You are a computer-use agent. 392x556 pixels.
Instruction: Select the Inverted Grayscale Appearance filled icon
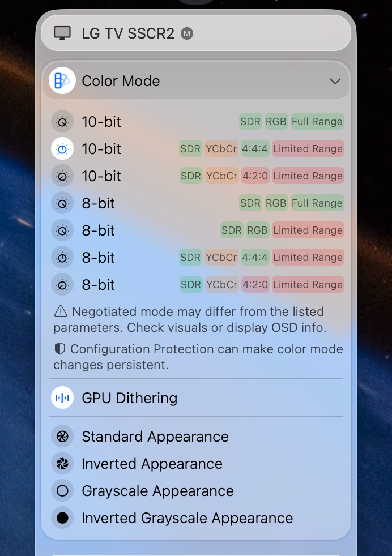pyautogui.click(x=62, y=517)
